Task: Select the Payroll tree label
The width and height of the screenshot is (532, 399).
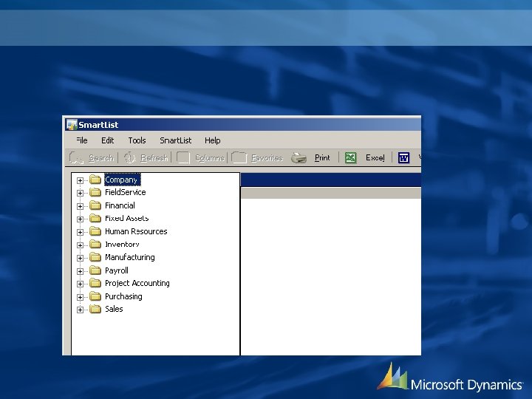Action: 117,270
